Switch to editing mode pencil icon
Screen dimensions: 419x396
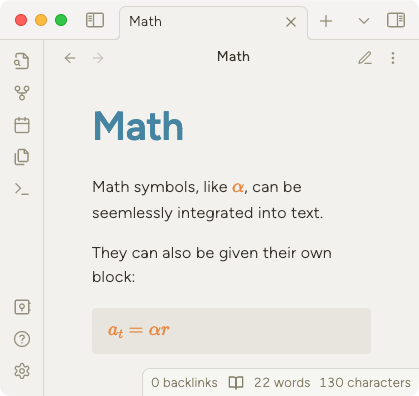click(x=365, y=58)
